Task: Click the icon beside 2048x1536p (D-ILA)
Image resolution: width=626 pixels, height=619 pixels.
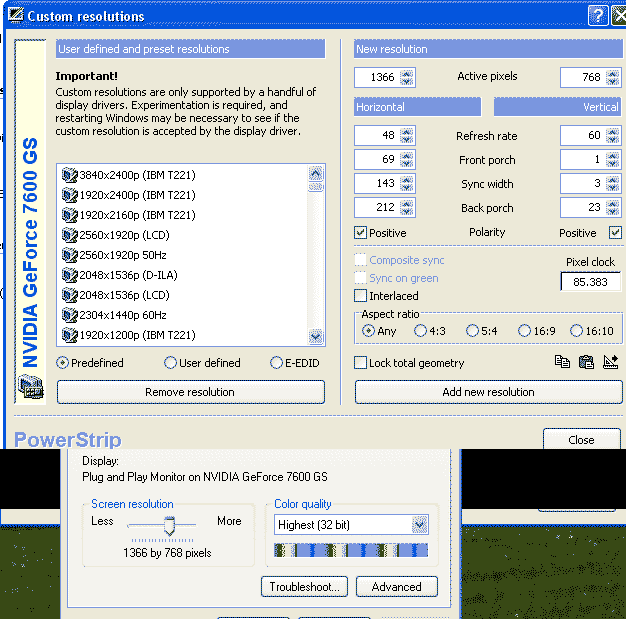Action: (x=69, y=275)
